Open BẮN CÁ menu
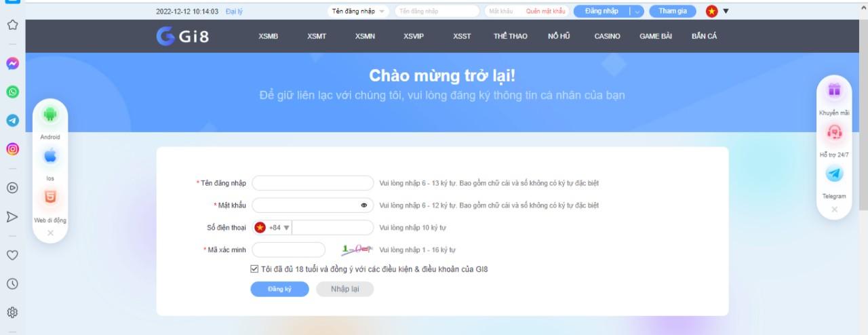Viewport: 868px width, 335px height. (704, 36)
